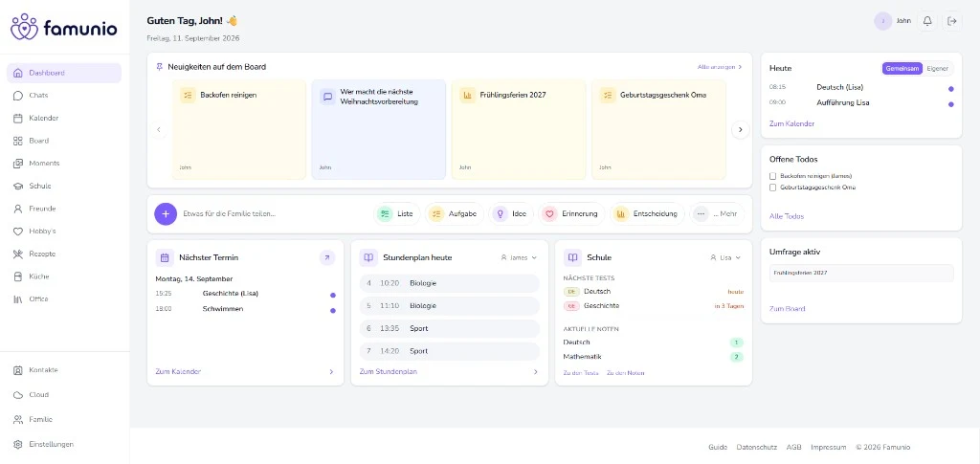Viewport: 980px width, 464px height.
Task: Click the purple plus share button
Action: pos(166,213)
